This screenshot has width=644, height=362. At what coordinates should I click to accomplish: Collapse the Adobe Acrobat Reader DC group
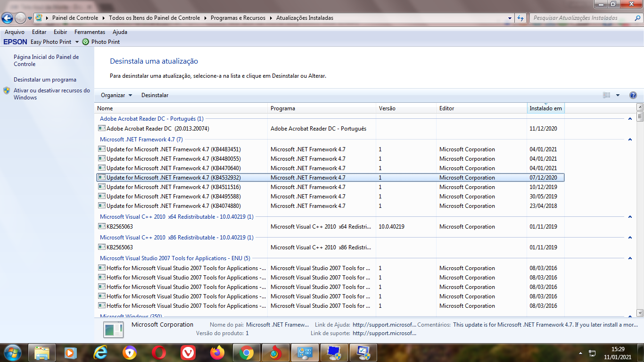[630, 119]
